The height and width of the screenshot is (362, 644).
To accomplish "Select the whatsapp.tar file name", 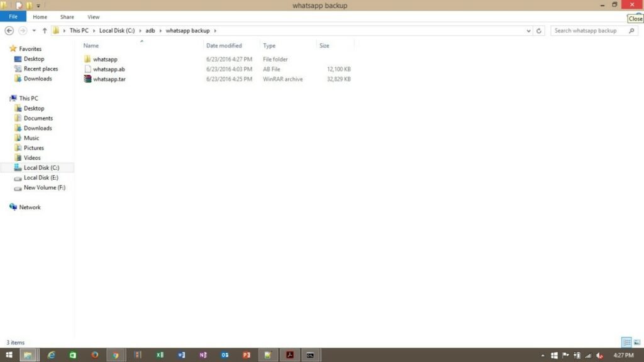I will coord(109,79).
